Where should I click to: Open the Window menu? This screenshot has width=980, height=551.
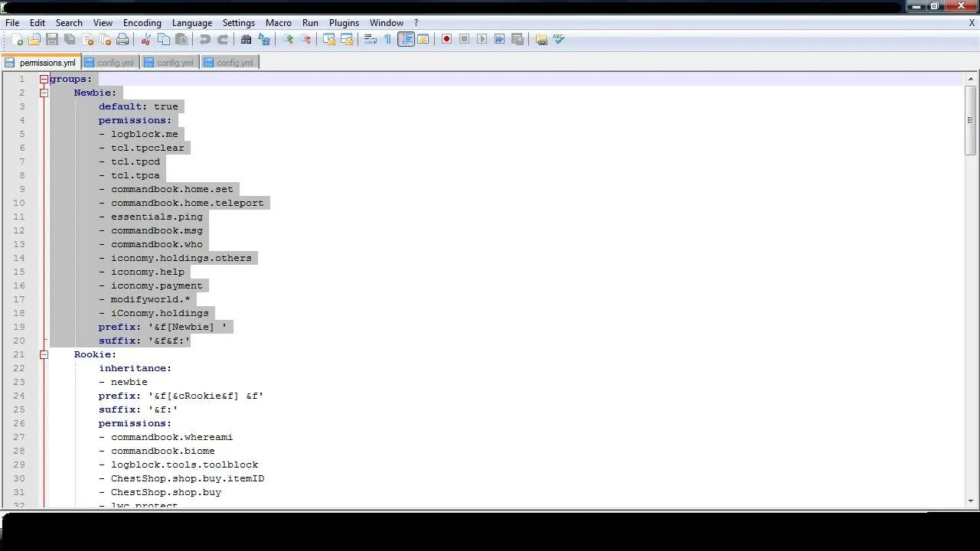[x=387, y=23]
